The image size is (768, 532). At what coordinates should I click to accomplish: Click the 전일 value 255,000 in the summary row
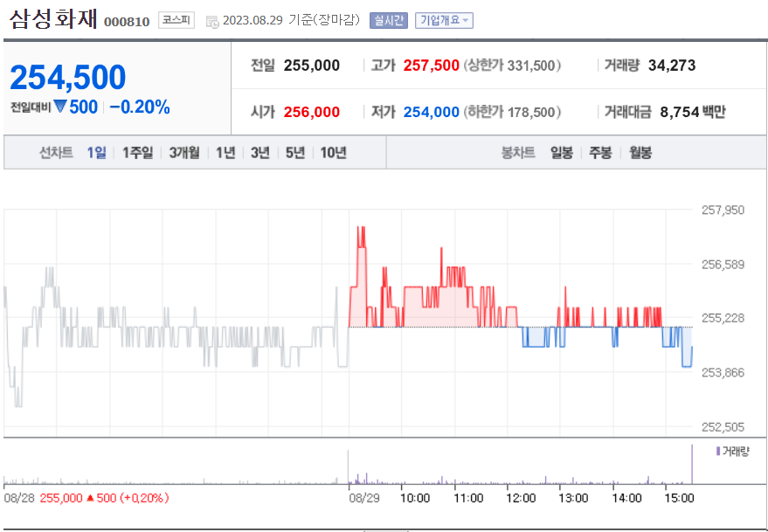click(x=312, y=66)
